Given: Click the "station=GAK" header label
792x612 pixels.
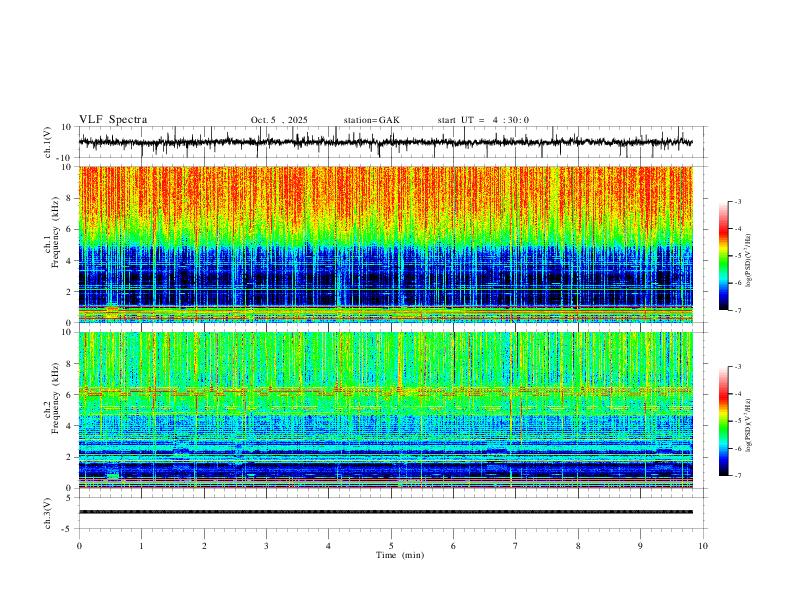Looking at the screenshot, I should coord(372,120).
